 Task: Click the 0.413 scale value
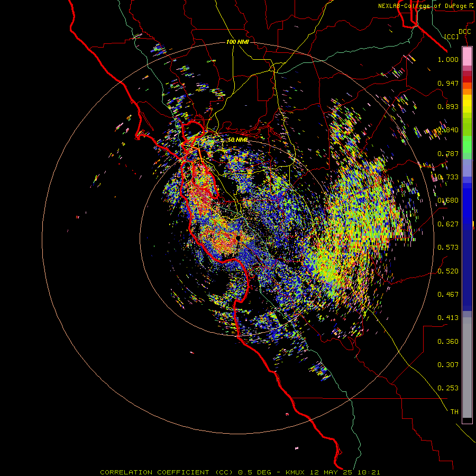pyautogui.click(x=448, y=318)
